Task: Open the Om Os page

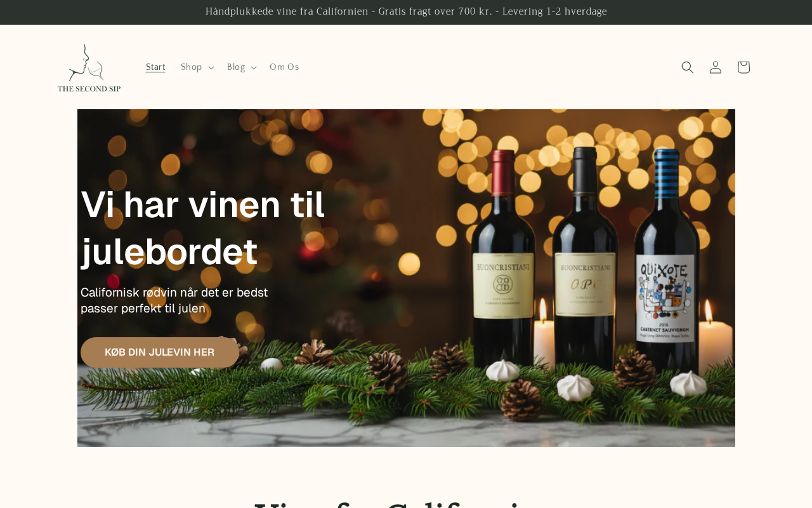Action: click(x=284, y=67)
